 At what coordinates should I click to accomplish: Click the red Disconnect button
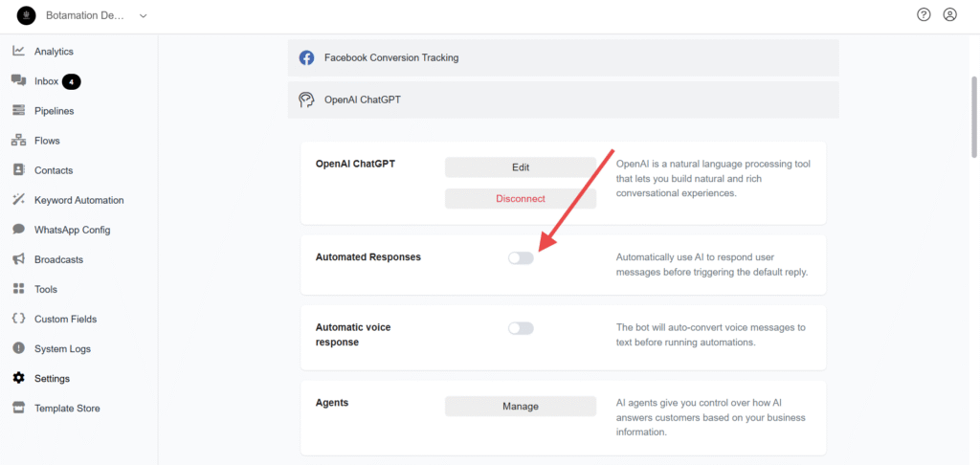[x=521, y=199]
